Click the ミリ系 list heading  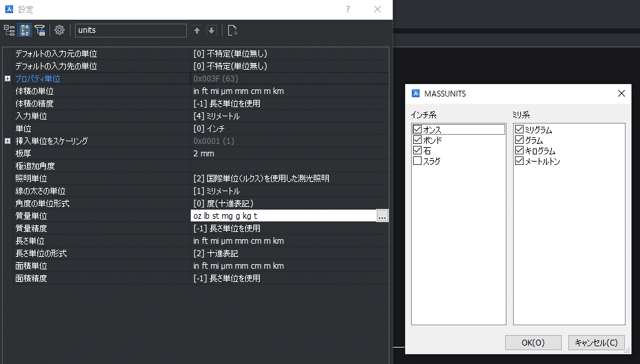(x=521, y=115)
